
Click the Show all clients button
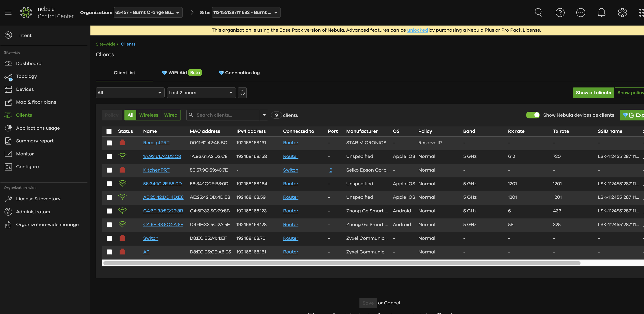tap(593, 93)
